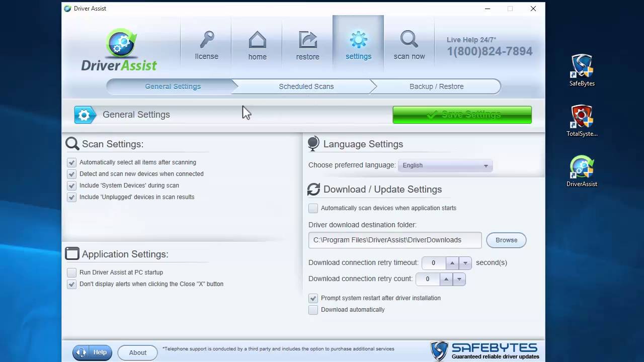
Task: Start scan now magnifier icon
Action: click(409, 40)
